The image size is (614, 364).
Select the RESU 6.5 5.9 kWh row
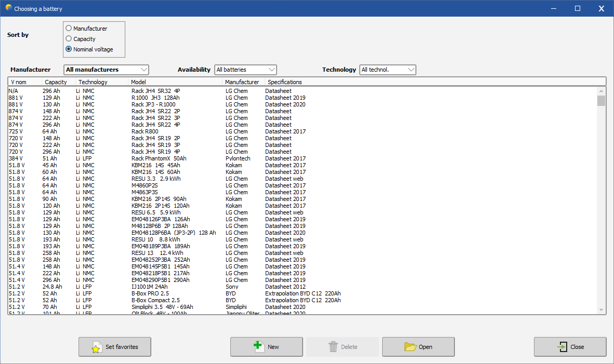(302, 212)
